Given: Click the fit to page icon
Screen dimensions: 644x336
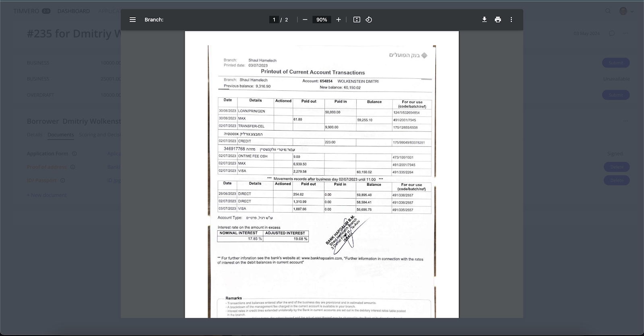Looking at the screenshot, I should pos(357,20).
